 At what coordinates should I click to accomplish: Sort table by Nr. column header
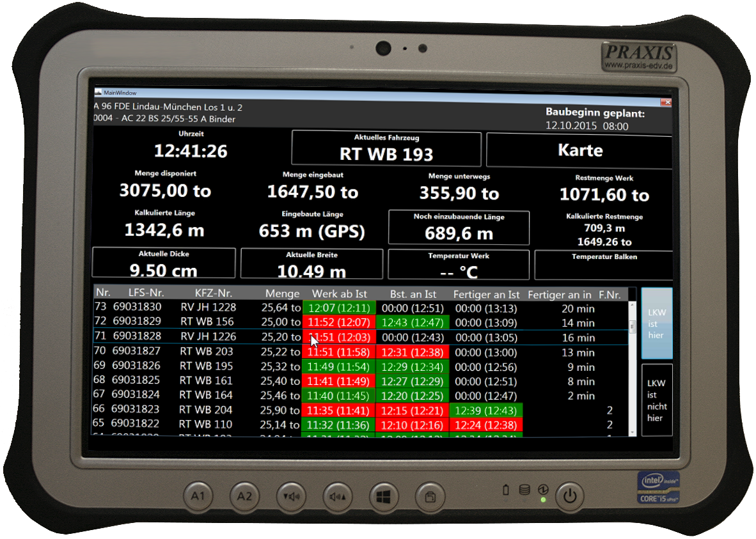coord(103,293)
